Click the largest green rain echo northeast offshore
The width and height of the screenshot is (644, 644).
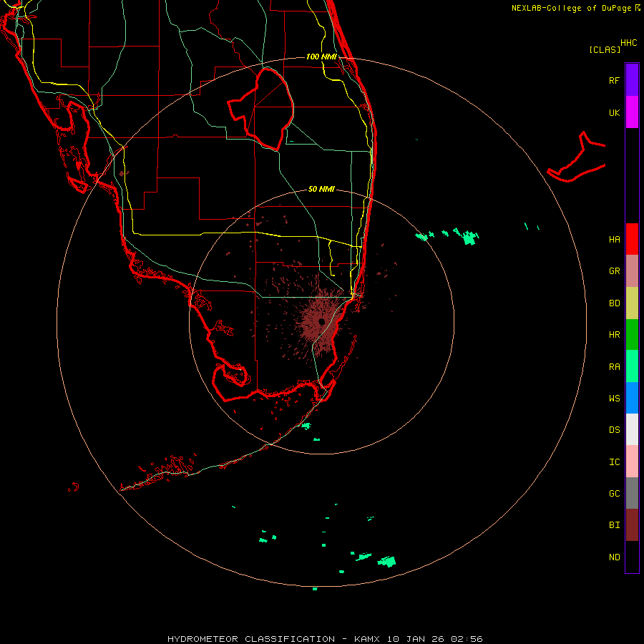469,238
